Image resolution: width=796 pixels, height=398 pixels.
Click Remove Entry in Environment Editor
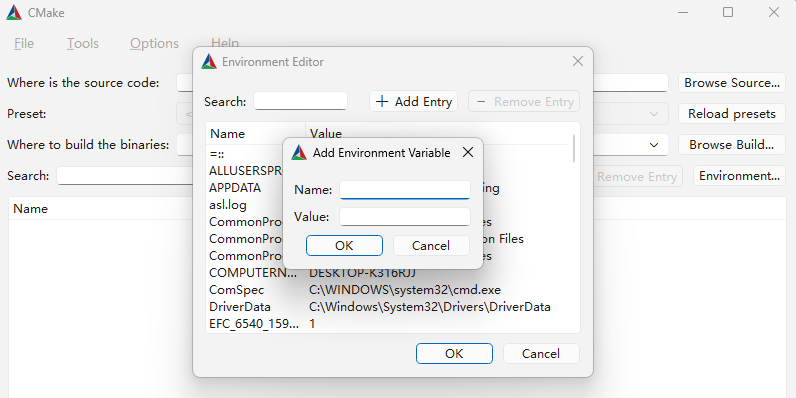pyautogui.click(x=524, y=102)
